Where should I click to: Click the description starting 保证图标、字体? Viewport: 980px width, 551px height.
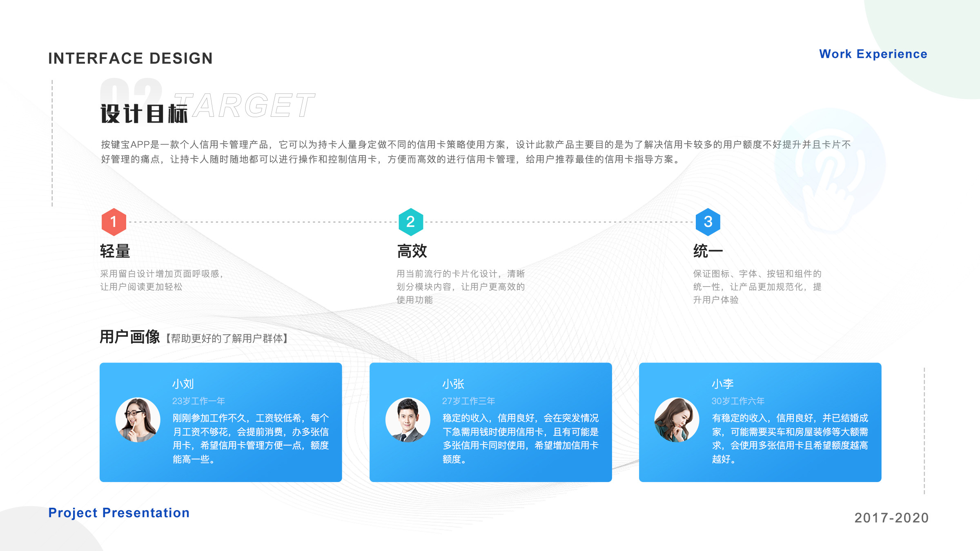[x=757, y=287]
